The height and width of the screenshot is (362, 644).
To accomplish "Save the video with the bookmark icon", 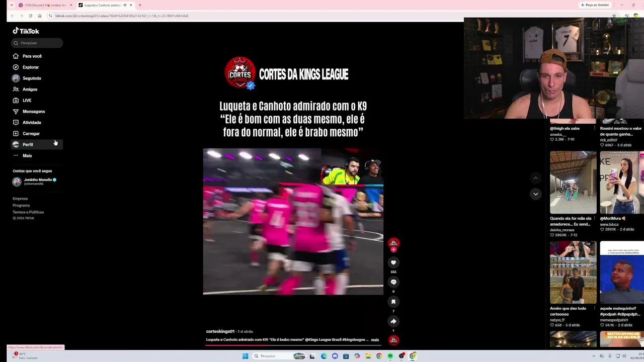I will pyautogui.click(x=393, y=302).
